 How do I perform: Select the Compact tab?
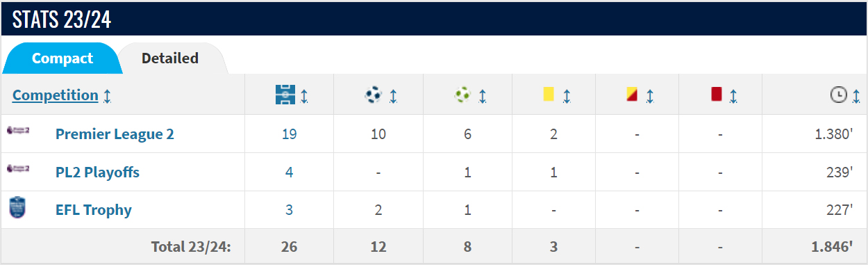click(62, 58)
